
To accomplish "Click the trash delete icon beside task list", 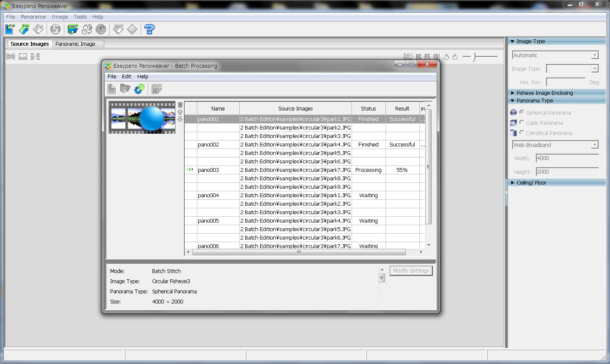I will pos(180,105).
